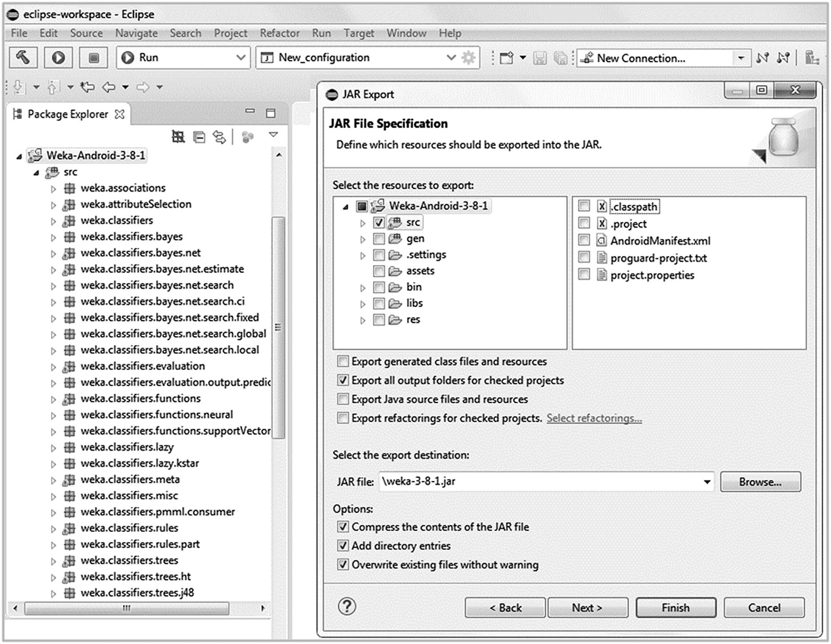Image resolution: width=831 pixels, height=644 pixels.
Task: Click the Finish button
Action: click(675, 608)
